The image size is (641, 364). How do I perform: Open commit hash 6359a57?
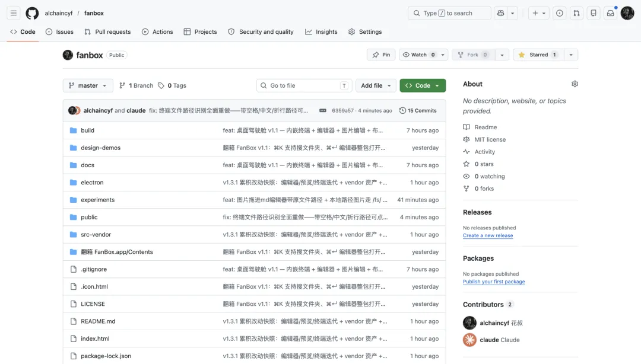[x=342, y=111]
